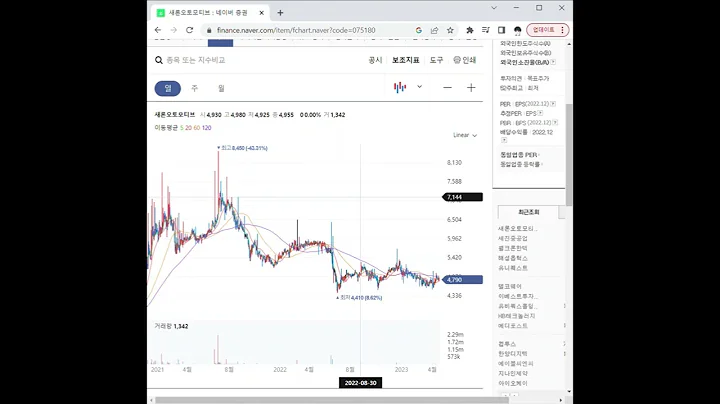This screenshot has width=720, height=404.
Task: Zoom in chart with plus icon
Action: tap(471, 88)
